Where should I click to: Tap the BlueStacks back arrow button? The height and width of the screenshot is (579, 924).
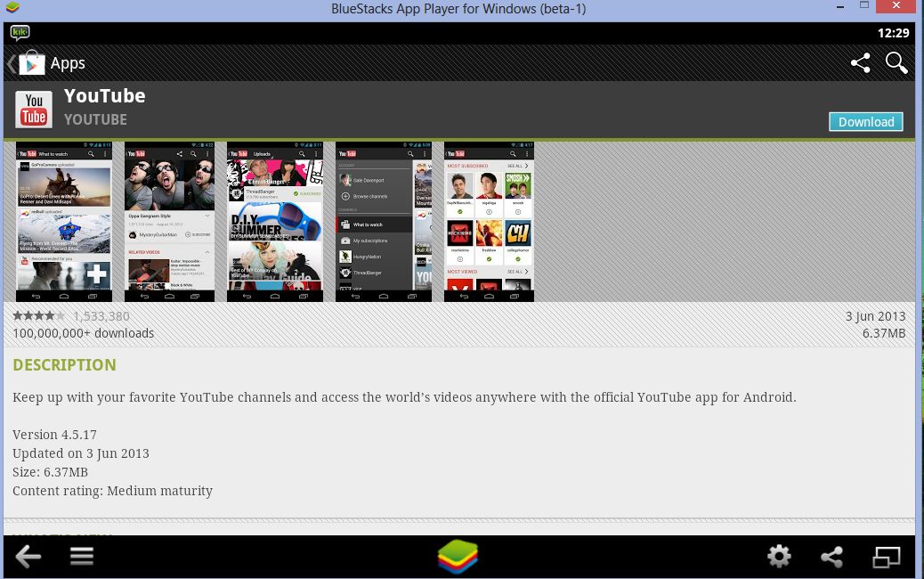[x=28, y=556]
